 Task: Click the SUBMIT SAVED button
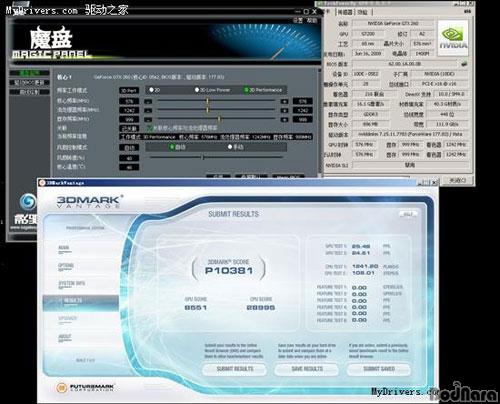379,369
